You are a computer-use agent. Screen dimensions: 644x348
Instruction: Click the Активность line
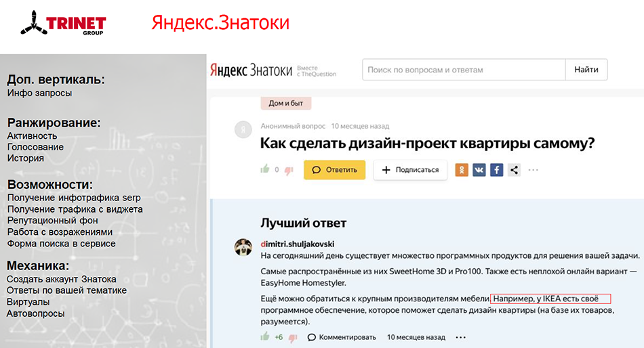pyautogui.click(x=32, y=136)
